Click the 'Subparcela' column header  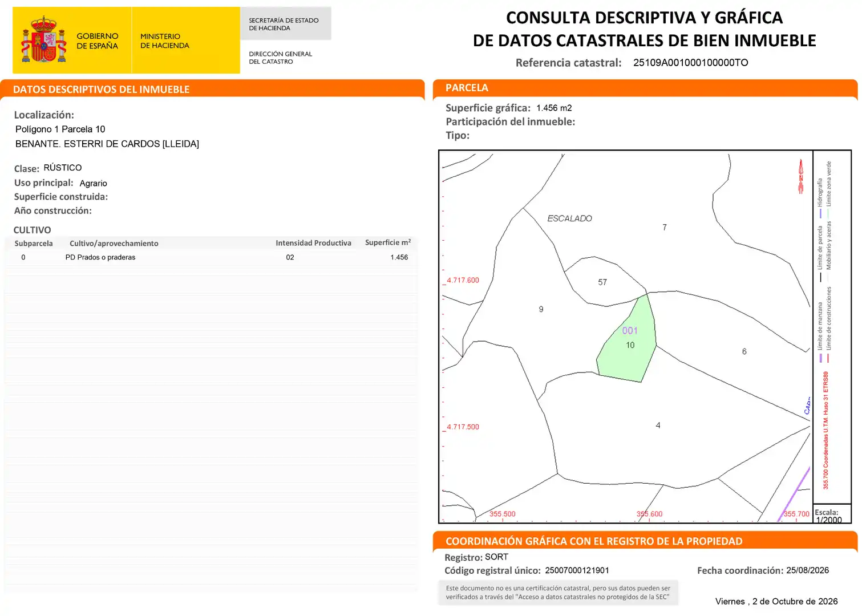point(34,244)
